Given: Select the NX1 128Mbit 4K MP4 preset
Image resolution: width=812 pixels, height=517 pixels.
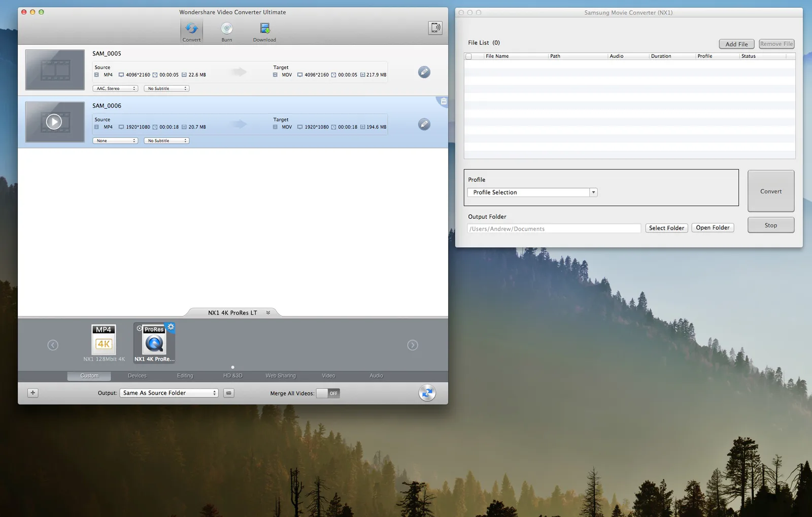Looking at the screenshot, I should (x=104, y=343).
